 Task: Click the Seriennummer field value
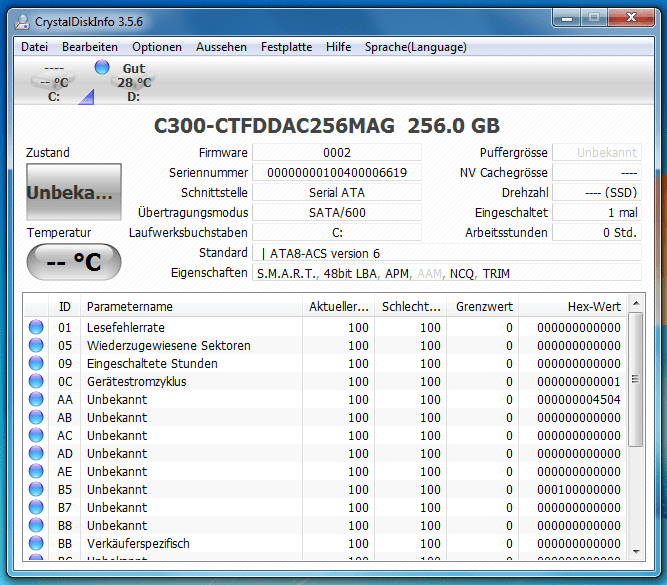click(x=337, y=172)
